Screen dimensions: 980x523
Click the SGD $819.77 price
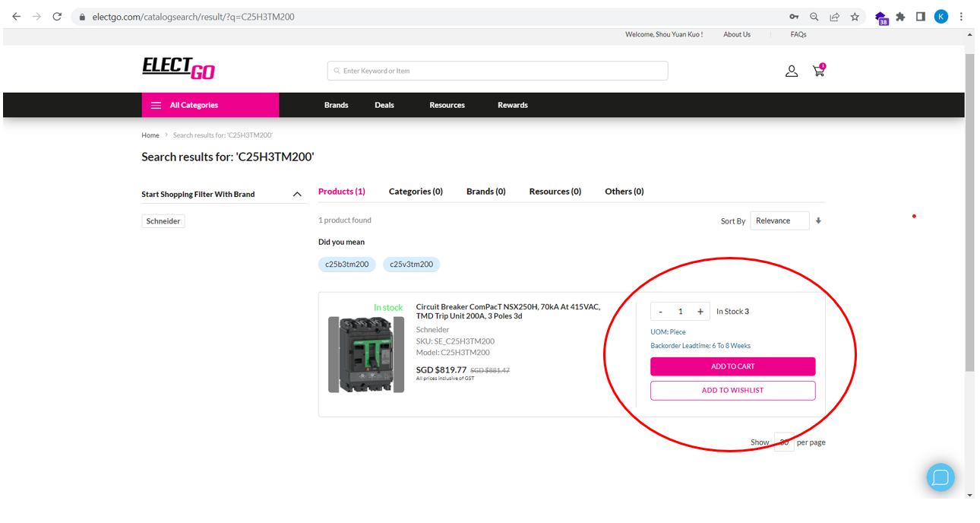(x=441, y=370)
